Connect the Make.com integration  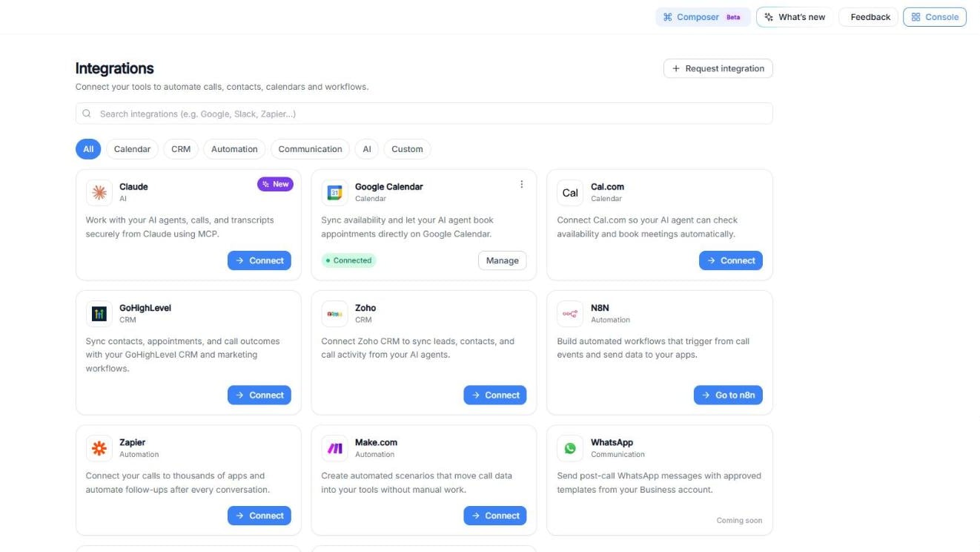click(x=495, y=516)
